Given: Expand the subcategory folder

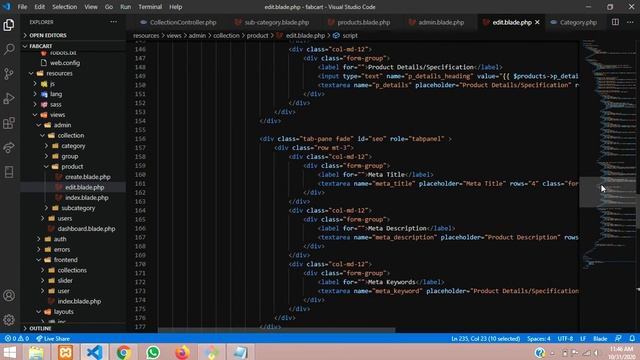Looking at the screenshot, I should click(78, 208).
